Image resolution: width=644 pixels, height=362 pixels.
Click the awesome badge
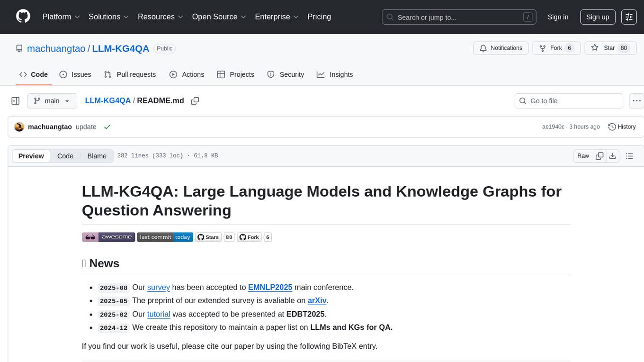(108, 237)
